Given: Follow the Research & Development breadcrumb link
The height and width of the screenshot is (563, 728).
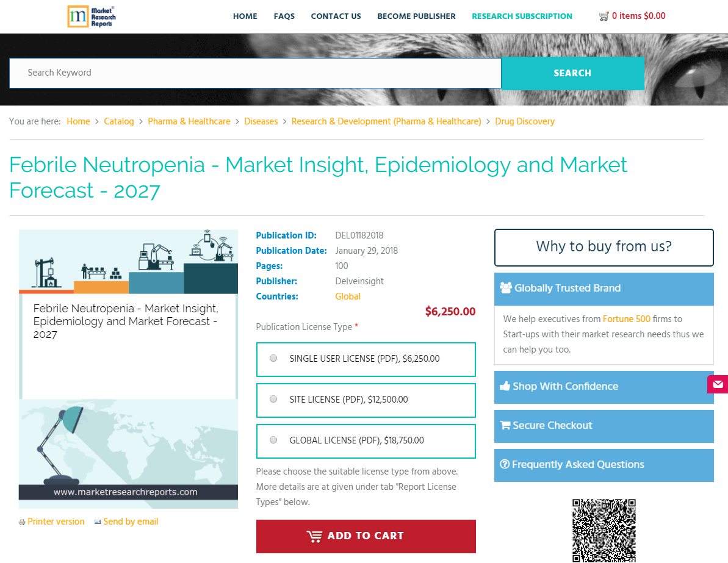Looking at the screenshot, I should pyautogui.click(x=386, y=121).
